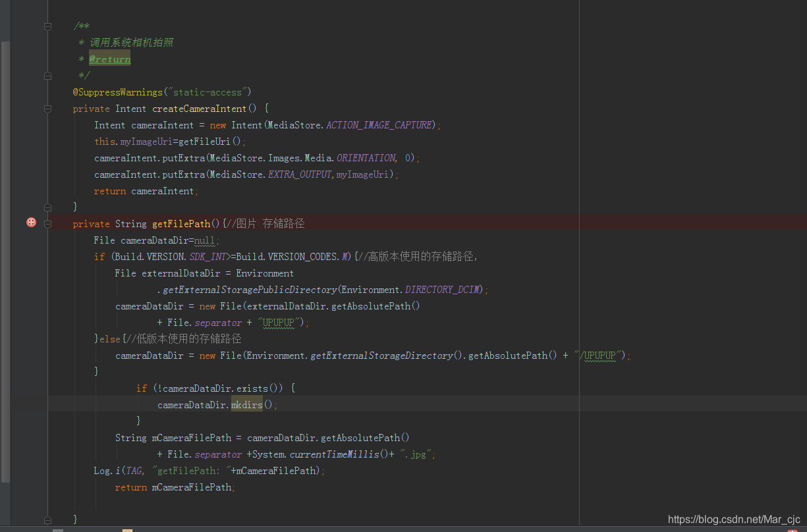Click the //图片 存储路径 comment
Viewport: 807px width, 532px height.
pyautogui.click(x=265, y=224)
